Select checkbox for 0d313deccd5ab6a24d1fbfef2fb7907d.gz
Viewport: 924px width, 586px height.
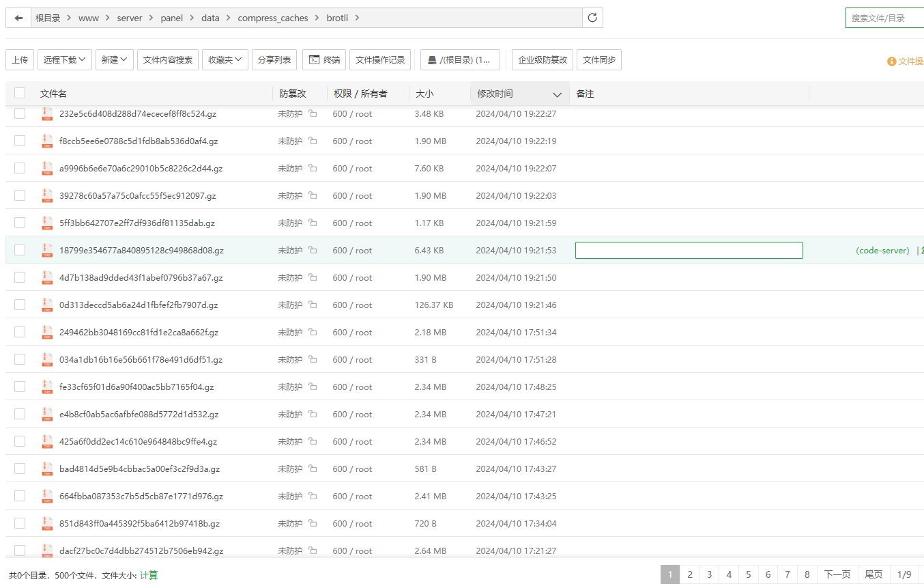click(20, 305)
